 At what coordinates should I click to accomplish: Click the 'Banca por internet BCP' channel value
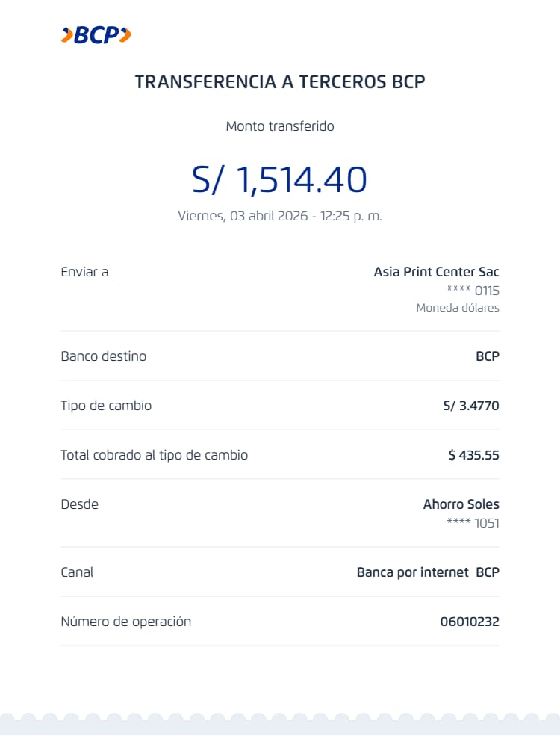[428, 572]
